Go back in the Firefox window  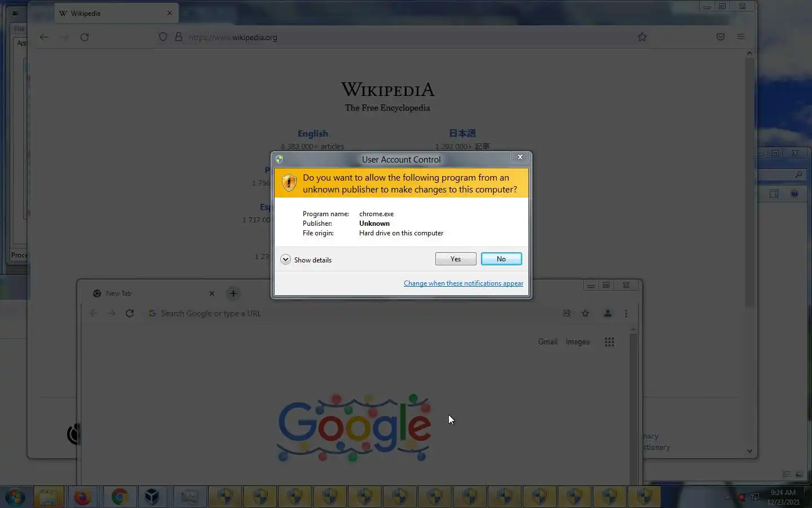coord(44,37)
